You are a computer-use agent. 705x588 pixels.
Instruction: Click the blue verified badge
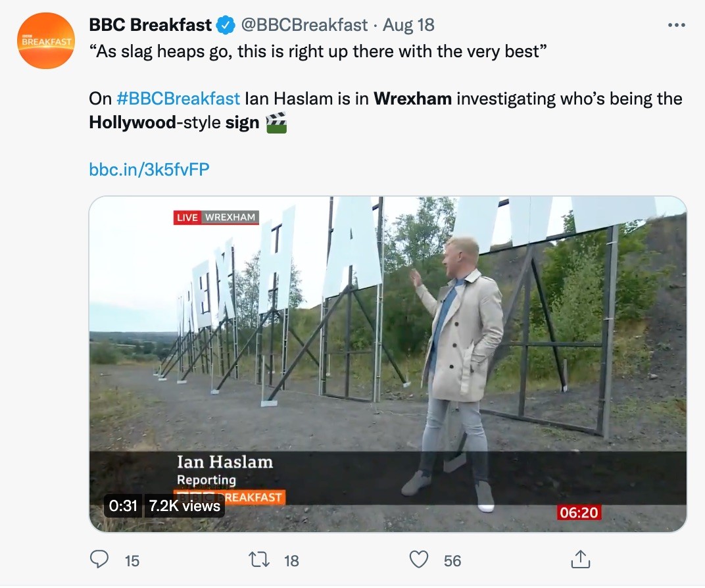(226, 26)
